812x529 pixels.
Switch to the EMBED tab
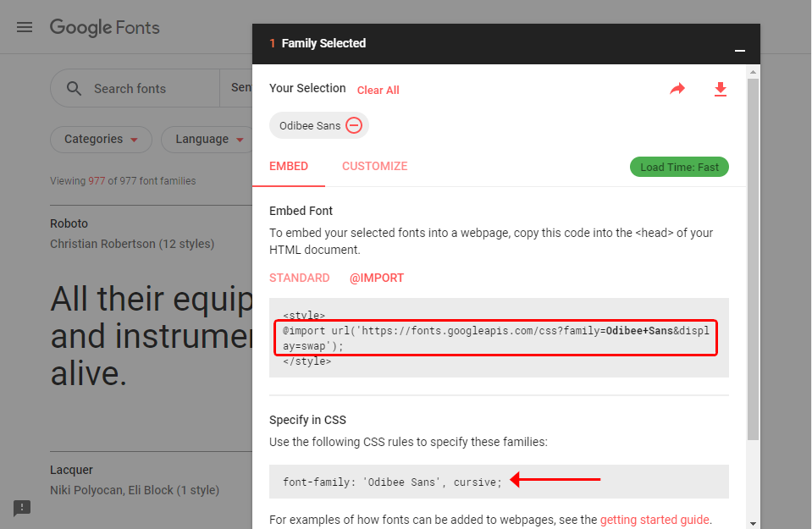click(x=289, y=166)
